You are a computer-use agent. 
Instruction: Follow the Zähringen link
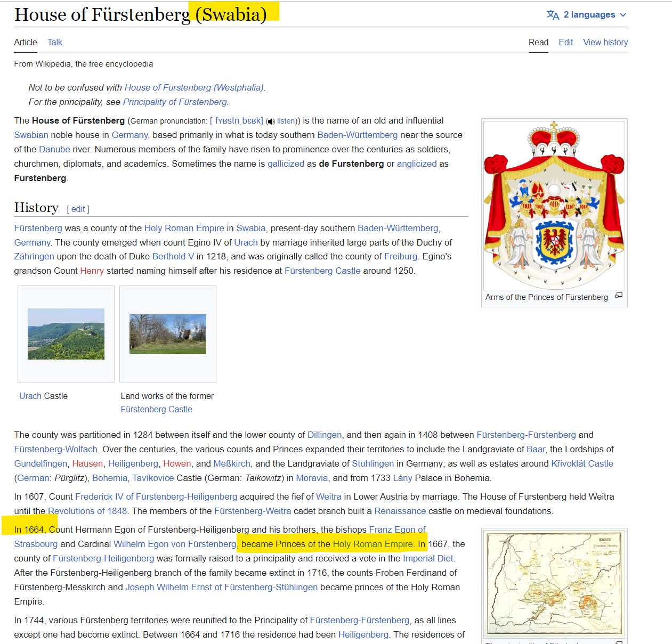click(34, 256)
